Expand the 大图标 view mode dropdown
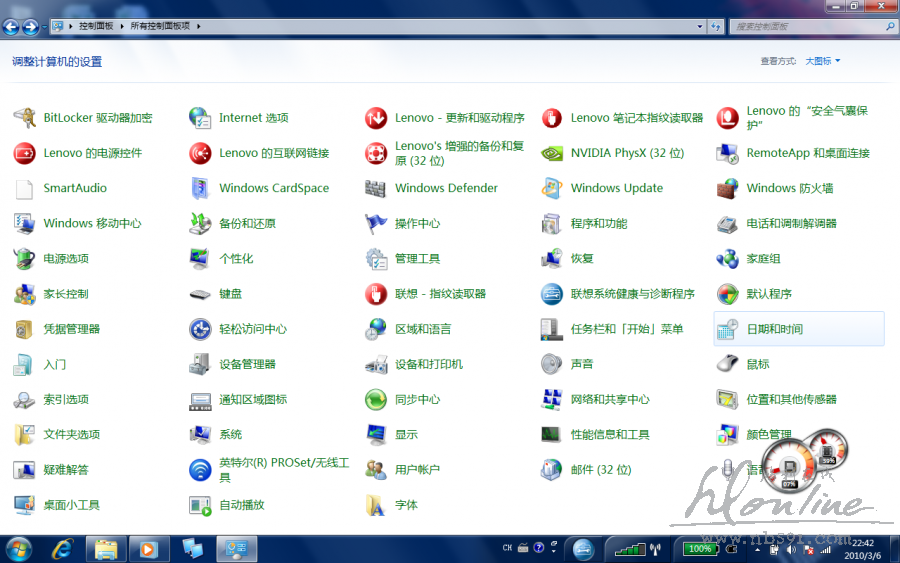The width and height of the screenshot is (900, 563). tap(823, 61)
